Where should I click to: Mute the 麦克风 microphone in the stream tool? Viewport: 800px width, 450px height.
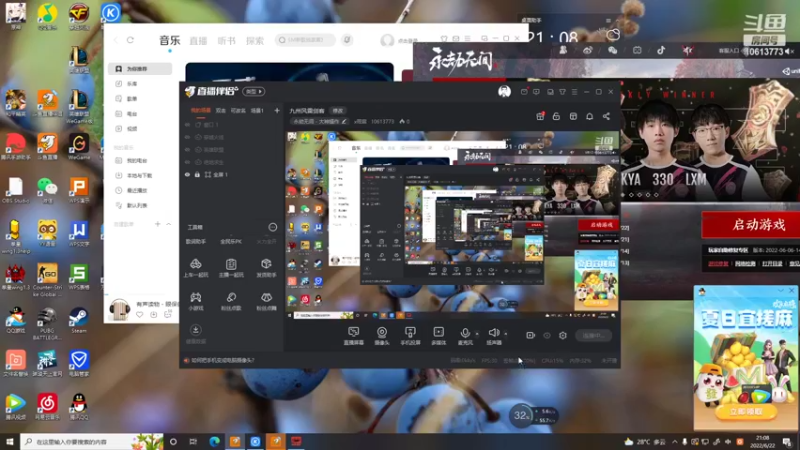pos(465,333)
